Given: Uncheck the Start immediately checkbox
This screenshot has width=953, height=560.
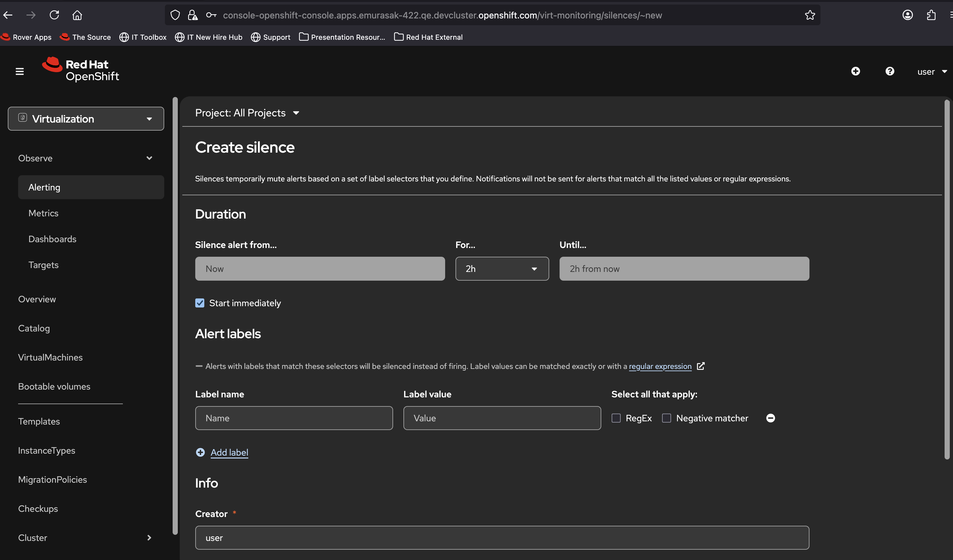Looking at the screenshot, I should point(200,303).
